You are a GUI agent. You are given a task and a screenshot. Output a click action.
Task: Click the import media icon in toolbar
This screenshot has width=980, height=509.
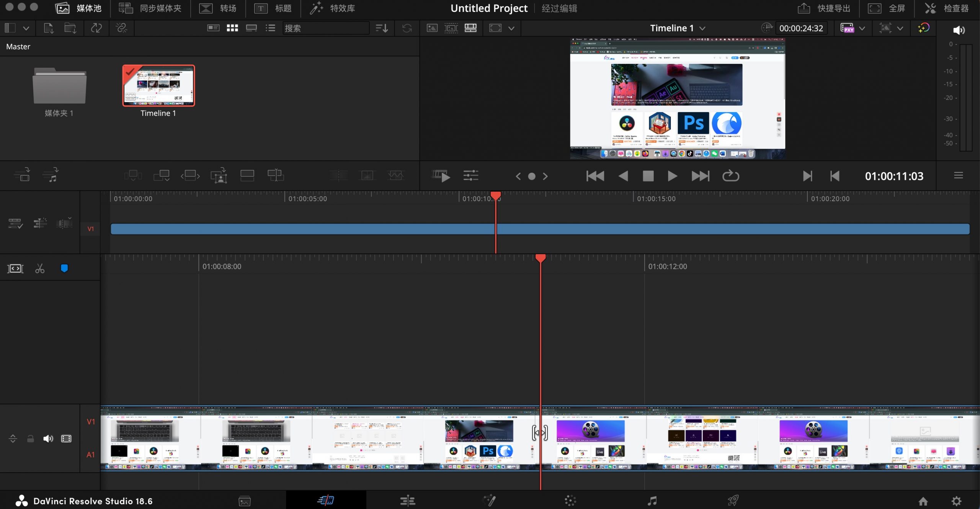(x=48, y=28)
